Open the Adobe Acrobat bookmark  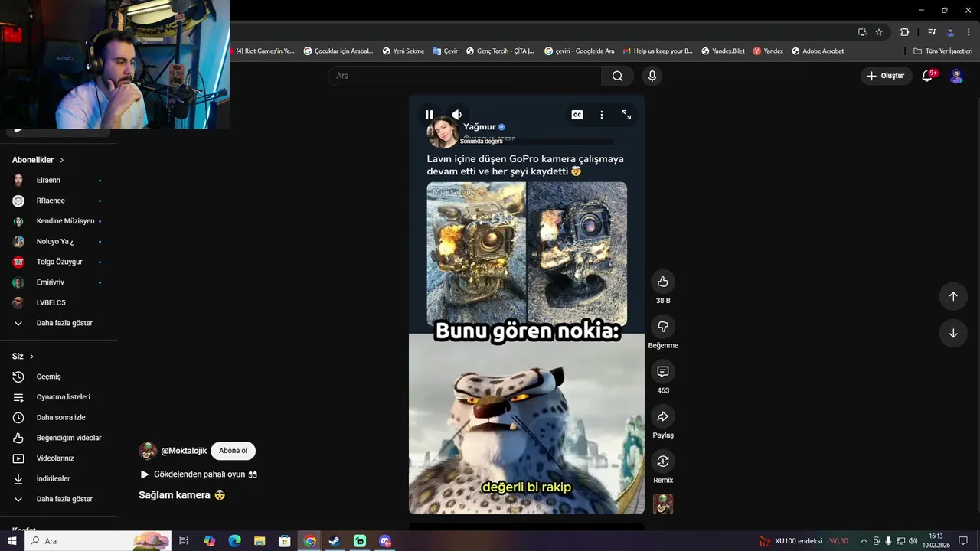tap(818, 51)
